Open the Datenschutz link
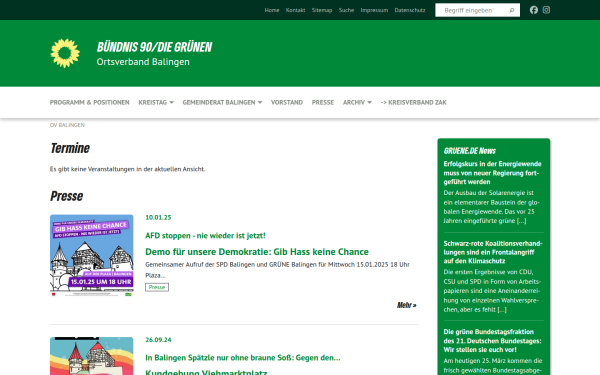 coord(410,10)
